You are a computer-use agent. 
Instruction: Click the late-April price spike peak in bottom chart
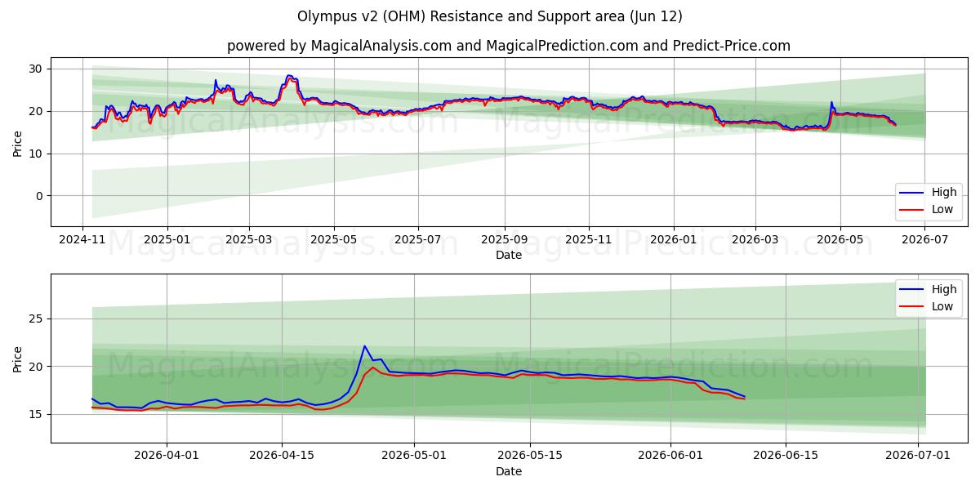tap(365, 345)
